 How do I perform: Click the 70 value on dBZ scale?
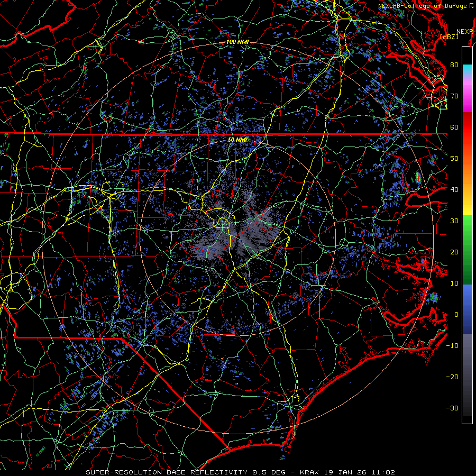click(x=454, y=96)
